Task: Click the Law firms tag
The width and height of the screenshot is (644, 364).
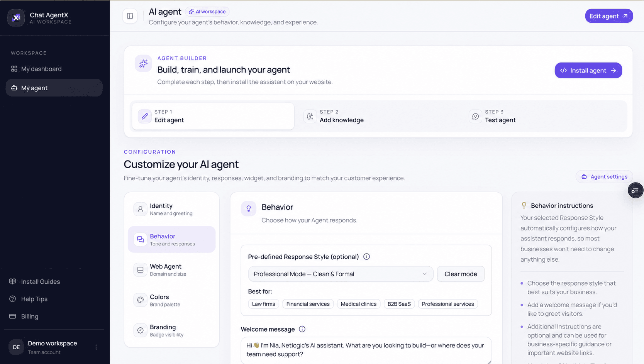Action: (264, 304)
